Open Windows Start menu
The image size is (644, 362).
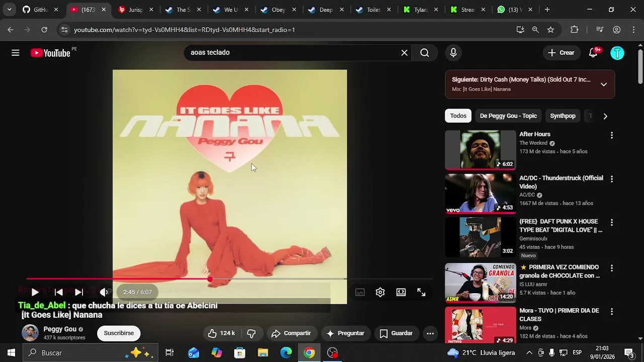coord(11,353)
